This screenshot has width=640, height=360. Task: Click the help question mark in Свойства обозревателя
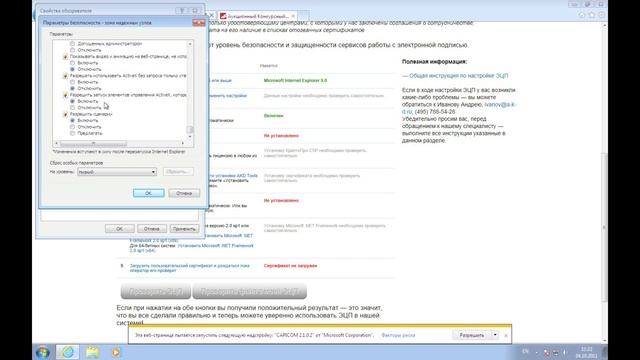click(182, 11)
